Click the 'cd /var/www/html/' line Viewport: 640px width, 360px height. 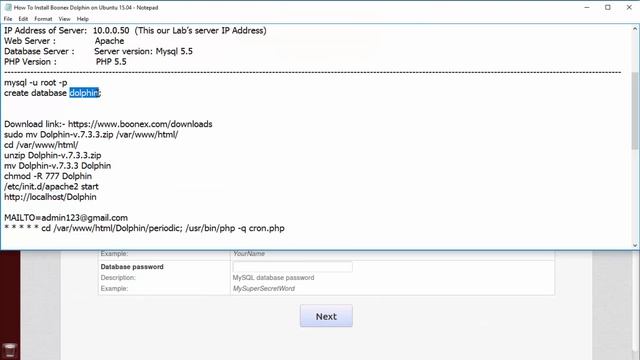[41, 145]
